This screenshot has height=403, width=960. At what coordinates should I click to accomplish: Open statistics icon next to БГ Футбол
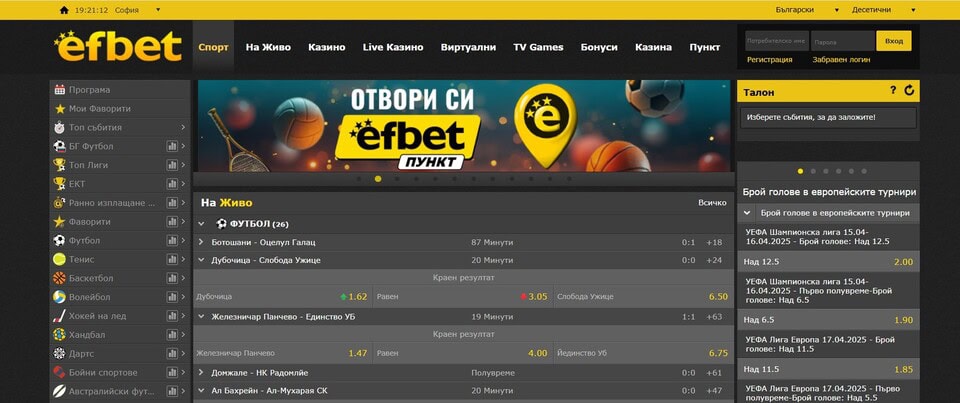pos(172,146)
